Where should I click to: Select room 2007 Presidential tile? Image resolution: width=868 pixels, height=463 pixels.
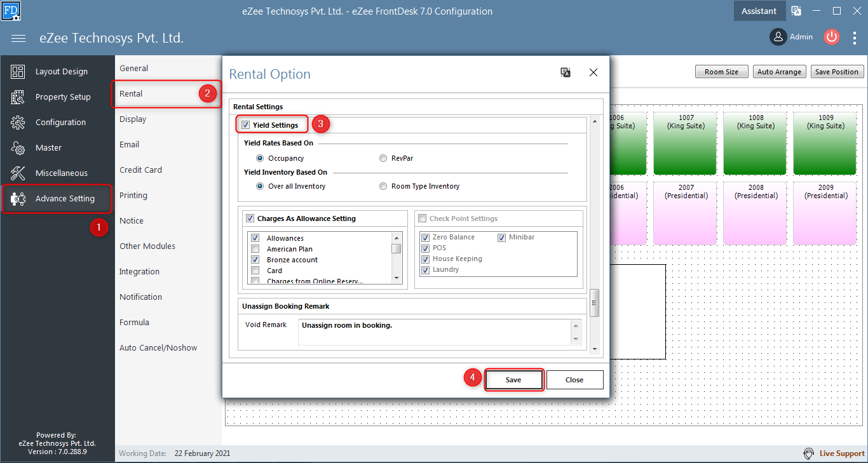(x=686, y=213)
